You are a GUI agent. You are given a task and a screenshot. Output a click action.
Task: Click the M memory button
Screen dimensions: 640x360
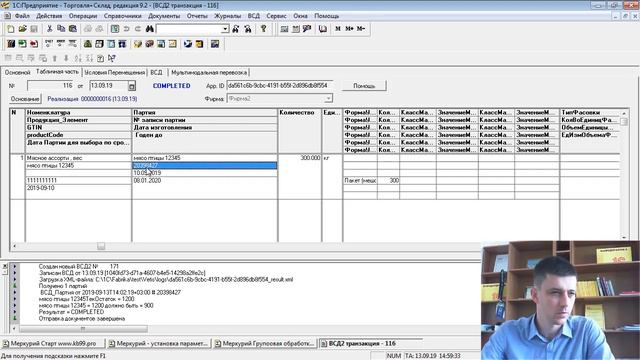tap(338, 29)
